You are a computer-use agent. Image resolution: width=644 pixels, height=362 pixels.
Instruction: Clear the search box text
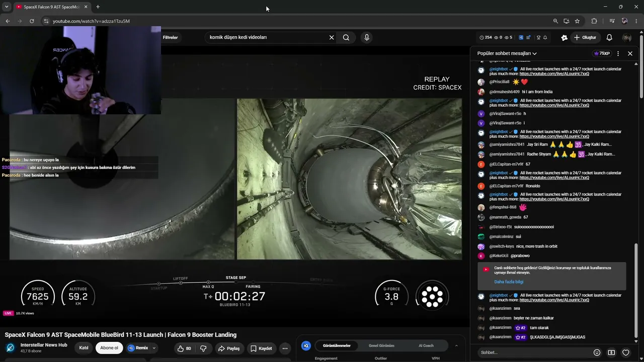point(332,37)
